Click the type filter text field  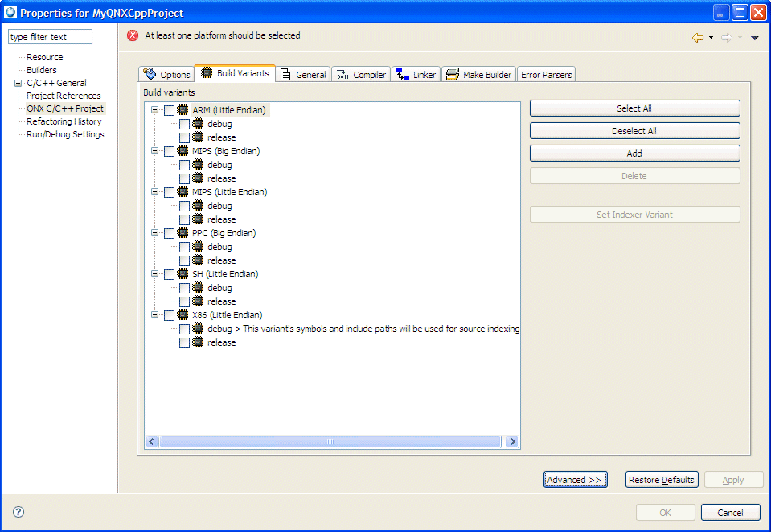tap(51, 37)
